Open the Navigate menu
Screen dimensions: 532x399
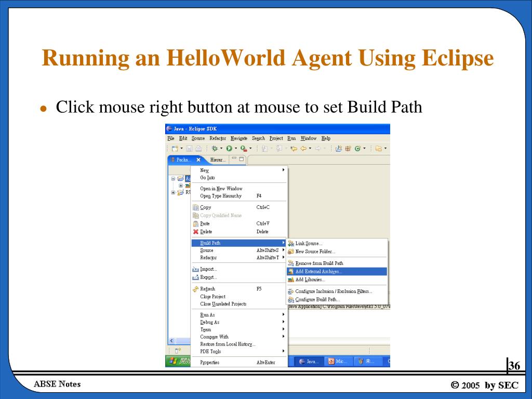[239, 138]
